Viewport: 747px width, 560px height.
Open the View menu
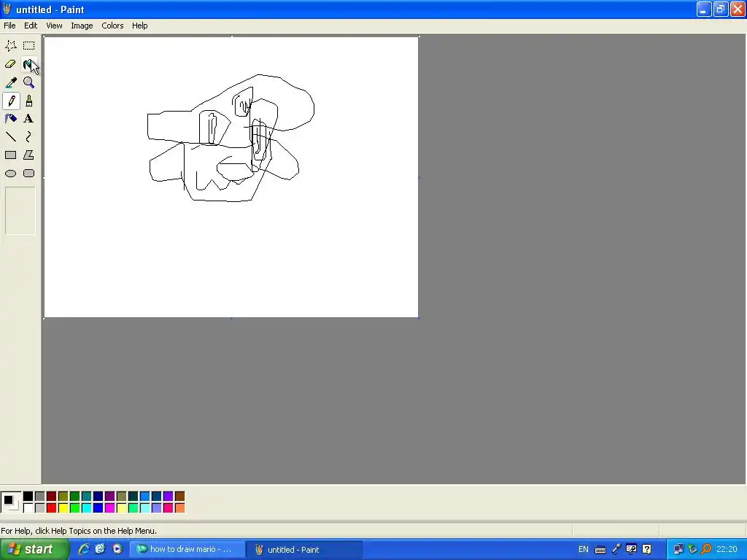(54, 26)
